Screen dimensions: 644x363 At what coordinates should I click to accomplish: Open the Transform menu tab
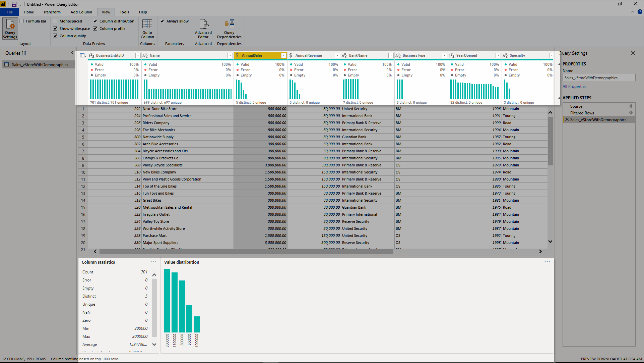(51, 12)
